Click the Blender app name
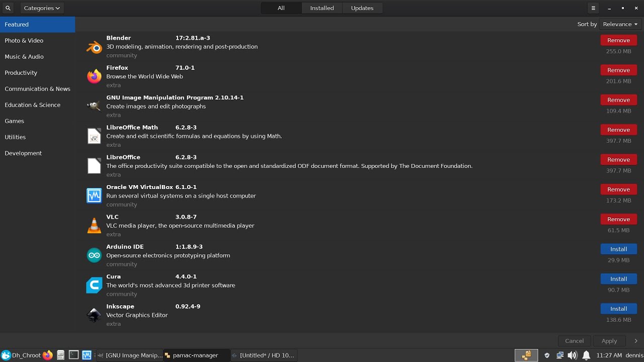 119,38
